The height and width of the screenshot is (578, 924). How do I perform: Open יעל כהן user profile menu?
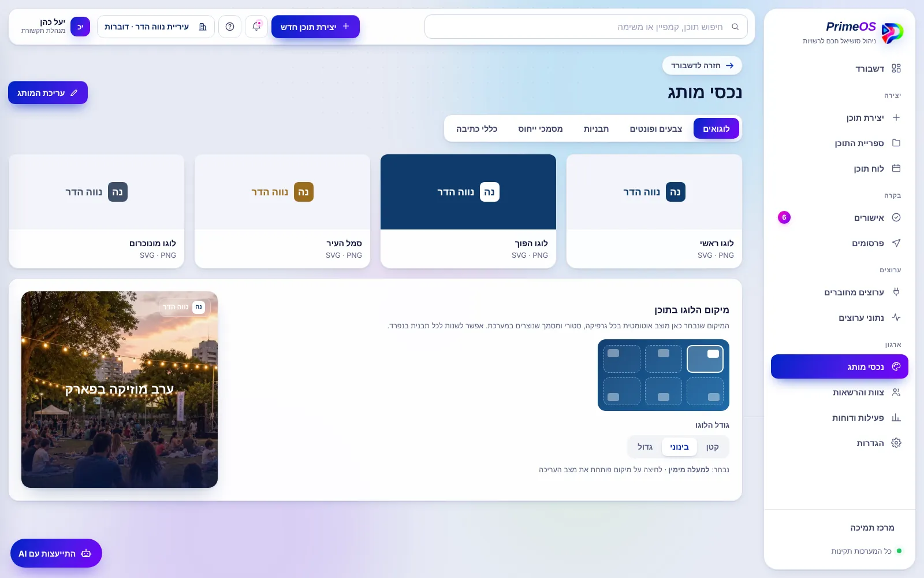(55, 27)
